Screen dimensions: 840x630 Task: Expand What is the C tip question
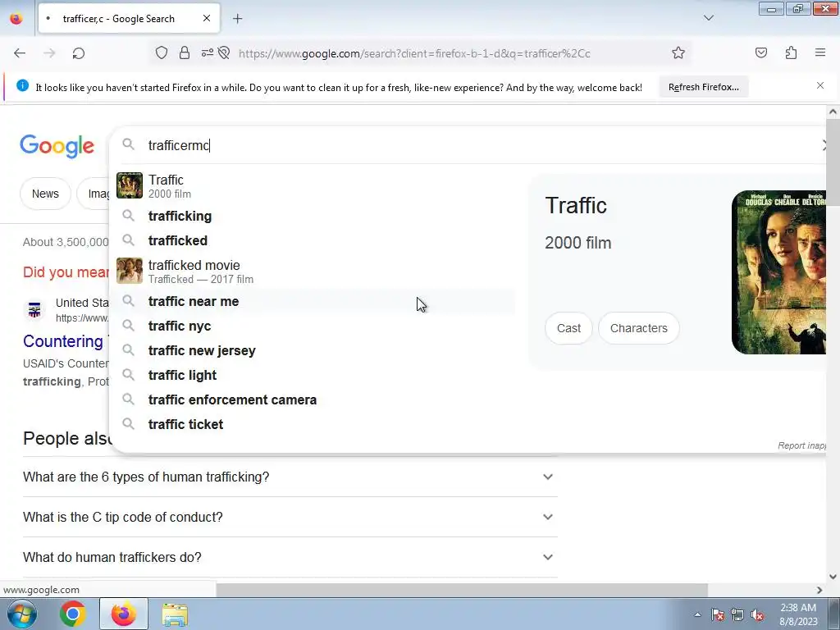[x=290, y=517]
